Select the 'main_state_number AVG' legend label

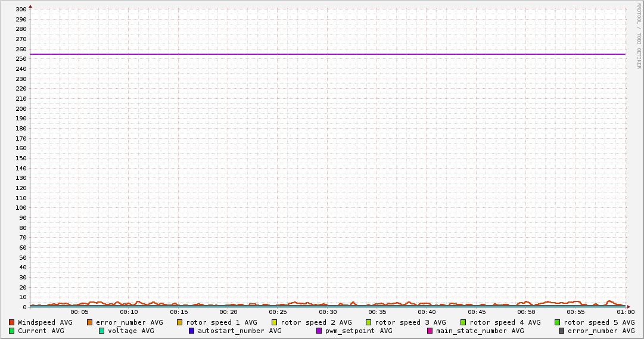pyautogui.click(x=480, y=331)
